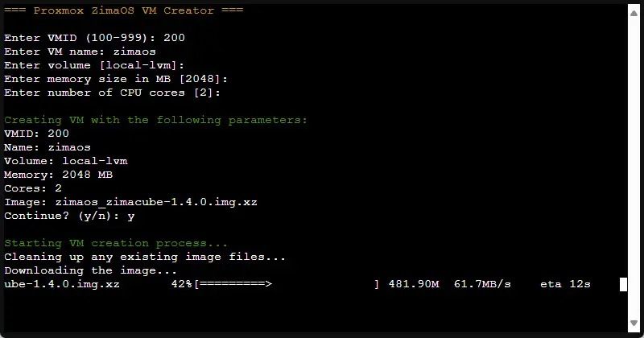
Task: Click the 'Continue? (y/n)' prompt line
Action: pos(69,216)
